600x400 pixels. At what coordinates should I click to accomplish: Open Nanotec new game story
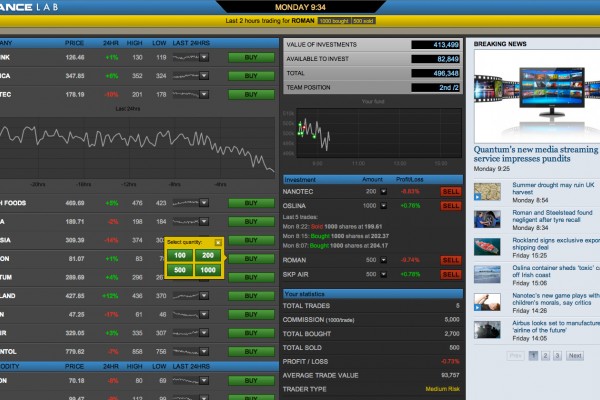(x=556, y=299)
